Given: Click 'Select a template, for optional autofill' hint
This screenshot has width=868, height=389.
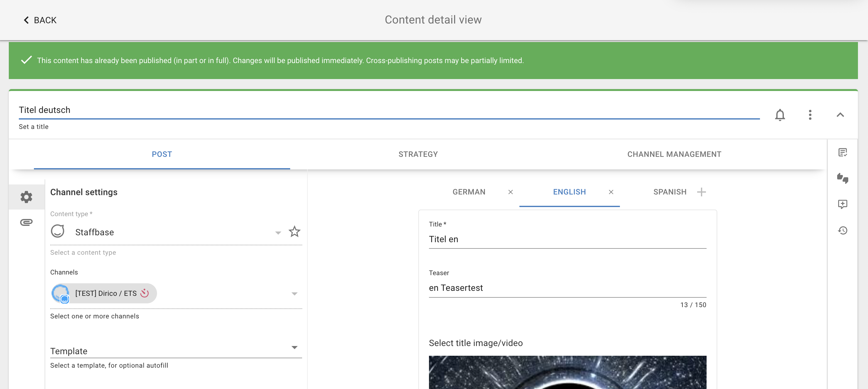Looking at the screenshot, I should pyautogui.click(x=109, y=365).
